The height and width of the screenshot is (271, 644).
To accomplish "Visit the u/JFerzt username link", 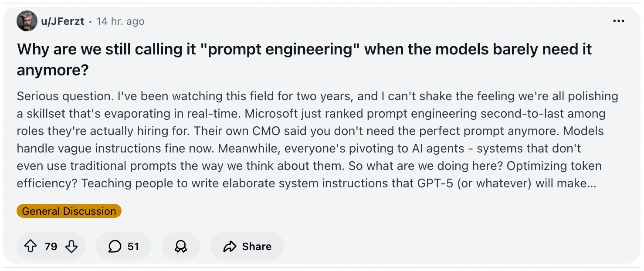I will pyautogui.click(x=63, y=21).
